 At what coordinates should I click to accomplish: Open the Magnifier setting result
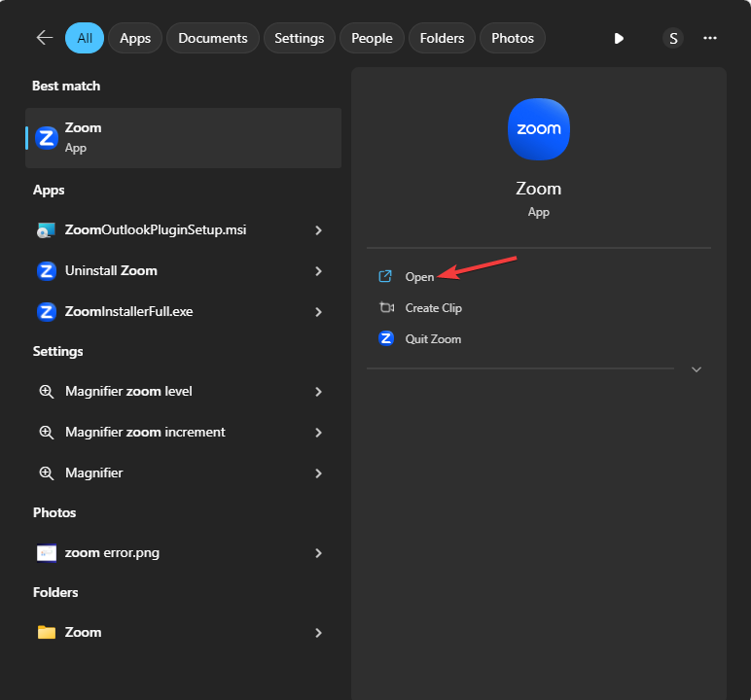(184, 473)
